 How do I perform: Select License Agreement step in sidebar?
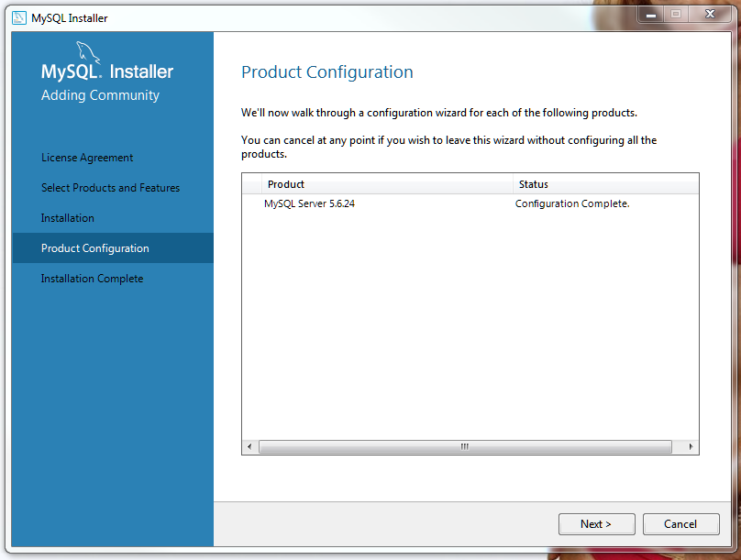[87, 158]
